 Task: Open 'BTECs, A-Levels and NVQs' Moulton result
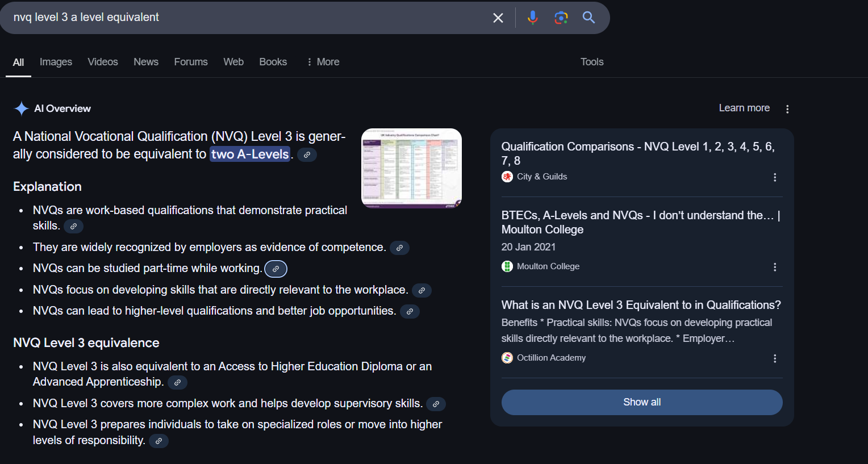click(641, 222)
